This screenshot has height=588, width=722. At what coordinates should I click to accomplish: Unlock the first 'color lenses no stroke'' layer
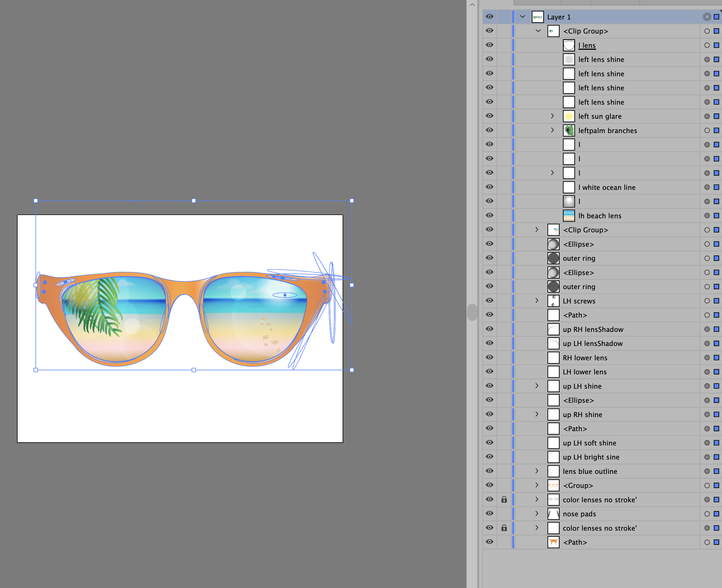504,500
